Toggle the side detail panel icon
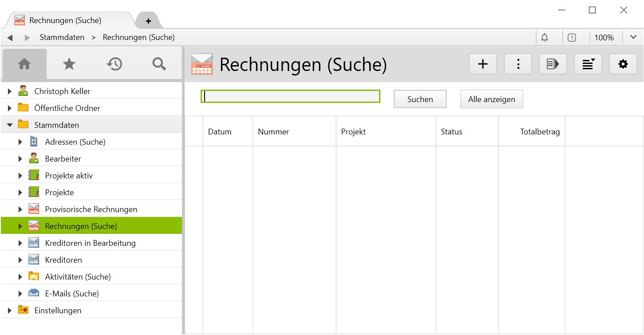This screenshot has height=335, width=644. tap(553, 64)
